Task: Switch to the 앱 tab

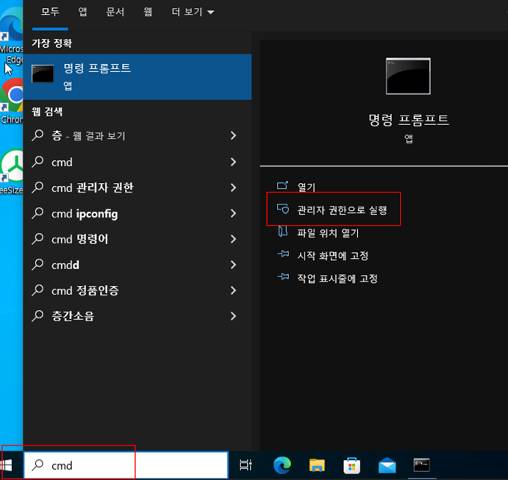Action: 82,12
